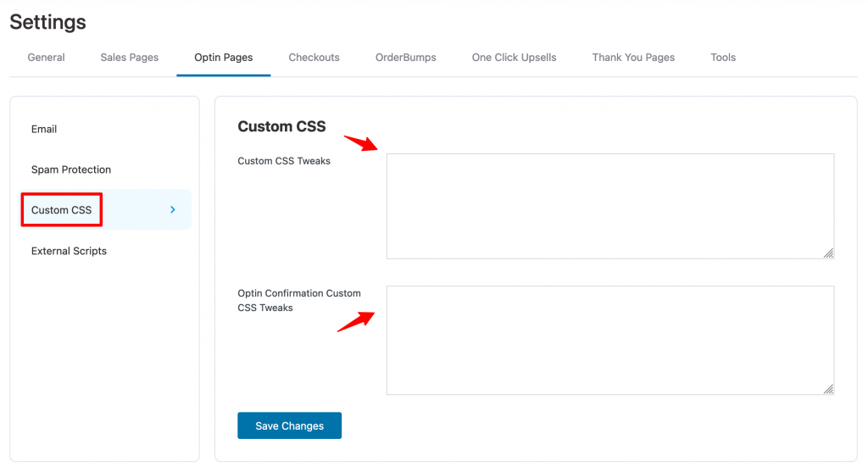The height and width of the screenshot is (472, 868).
Task: Focus the Optin Confirmation CSS Tweaks textarea
Action: (610, 341)
